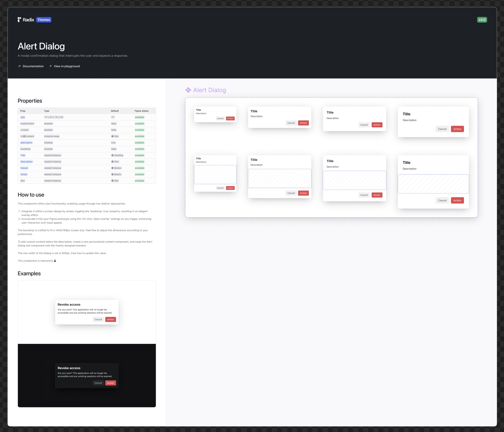The image size is (504, 432).
Task: Click the component icon beside Text default
Action: point(112,162)
